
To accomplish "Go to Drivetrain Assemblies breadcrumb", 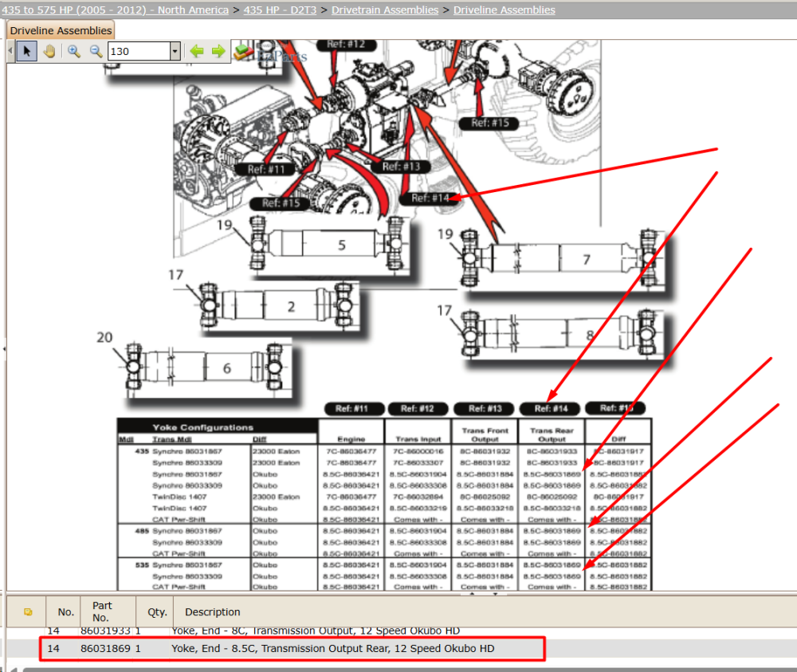I will (x=385, y=10).
